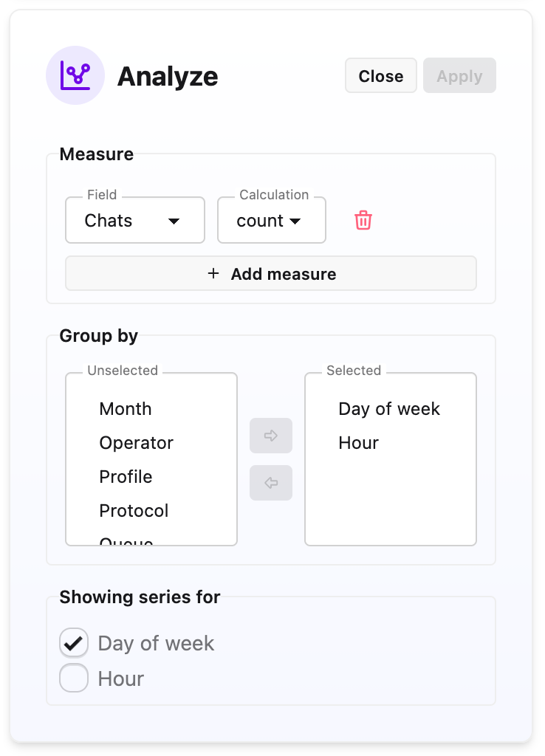Click the plus icon in Add measure
The image size is (545, 756).
[x=213, y=273]
